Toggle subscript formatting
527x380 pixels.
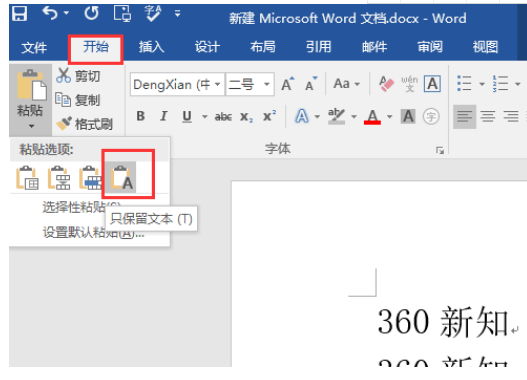246,117
